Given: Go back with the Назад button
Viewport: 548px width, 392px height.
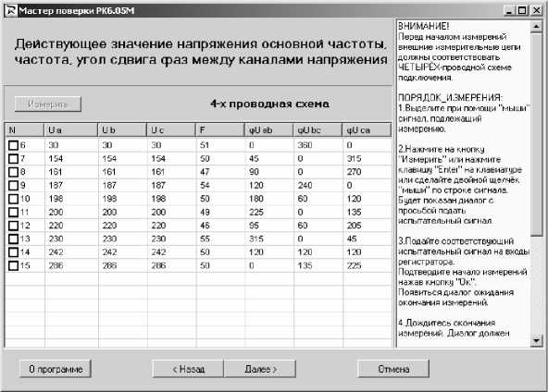Looking at the screenshot, I should [188, 369].
